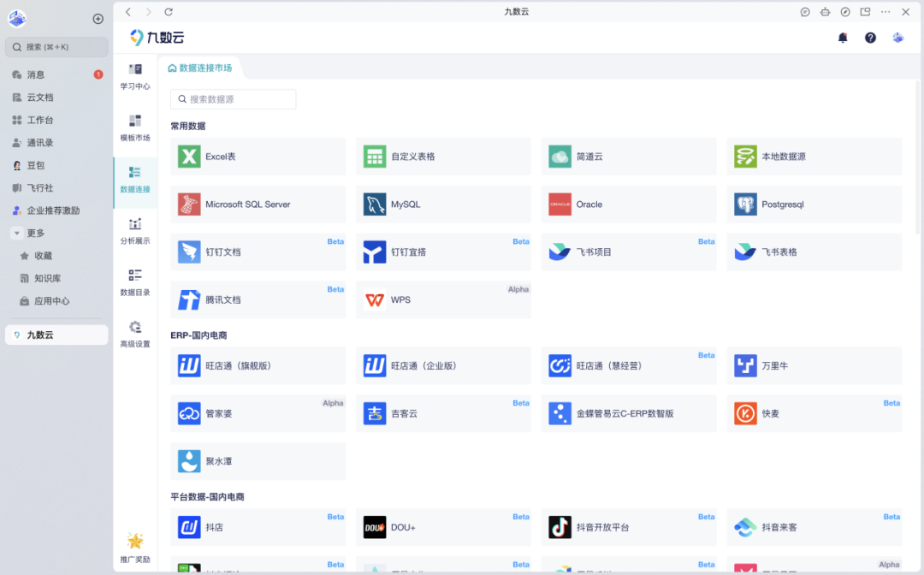Open notifications bell icon
The image size is (924, 575).
843,38
